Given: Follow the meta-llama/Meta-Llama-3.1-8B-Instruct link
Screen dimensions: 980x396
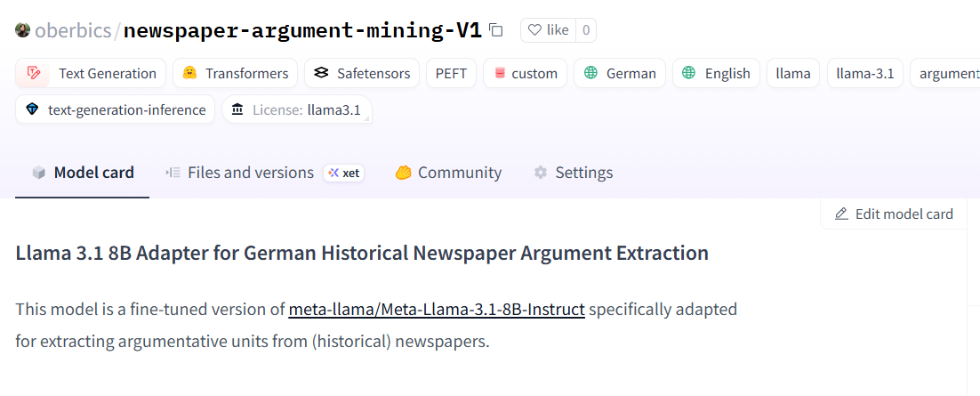Looking at the screenshot, I should click(x=437, y=309).
